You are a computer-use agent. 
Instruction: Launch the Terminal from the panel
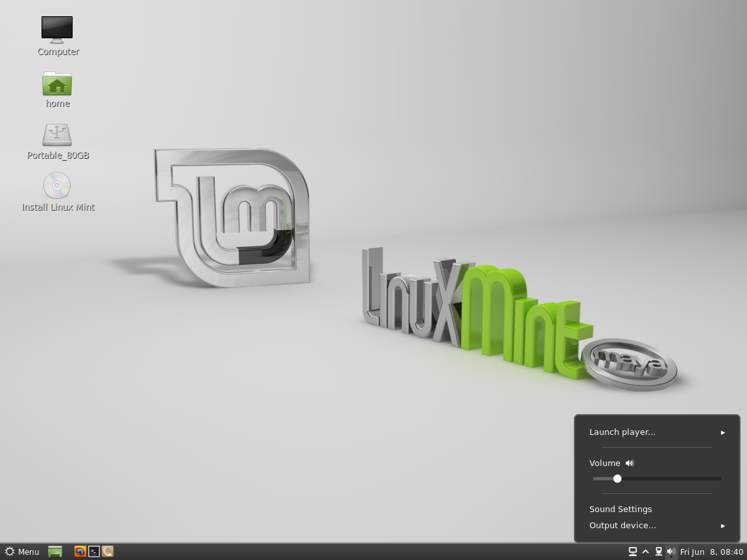(x=94, y=552)
